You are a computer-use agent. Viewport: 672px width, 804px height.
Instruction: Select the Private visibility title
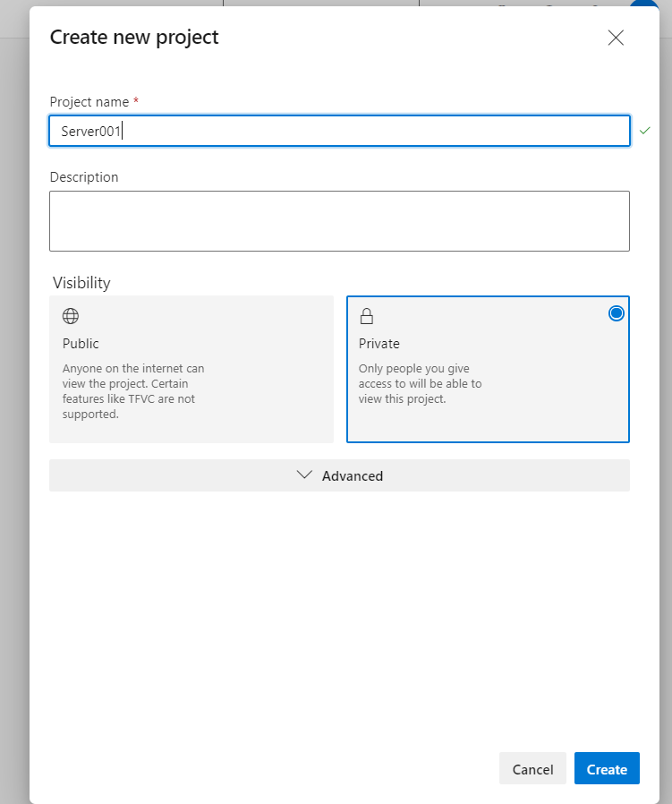(x=379, y=344)
